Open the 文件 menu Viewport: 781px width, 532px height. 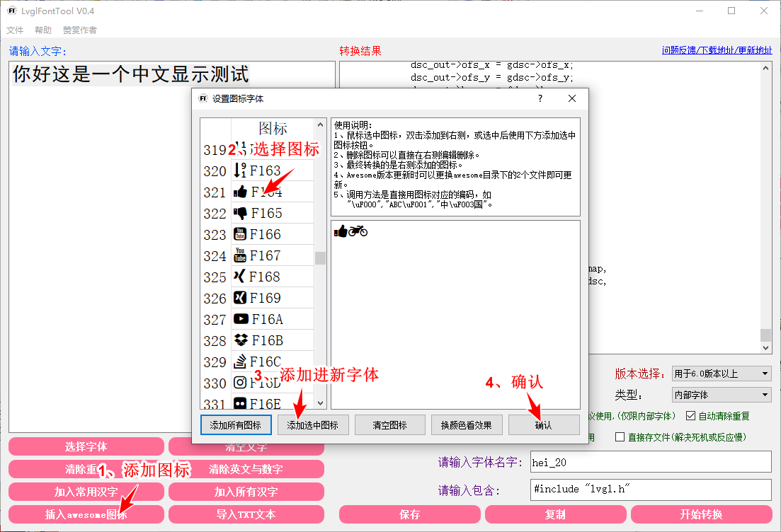pyautogui.click(x=15, y=30)
